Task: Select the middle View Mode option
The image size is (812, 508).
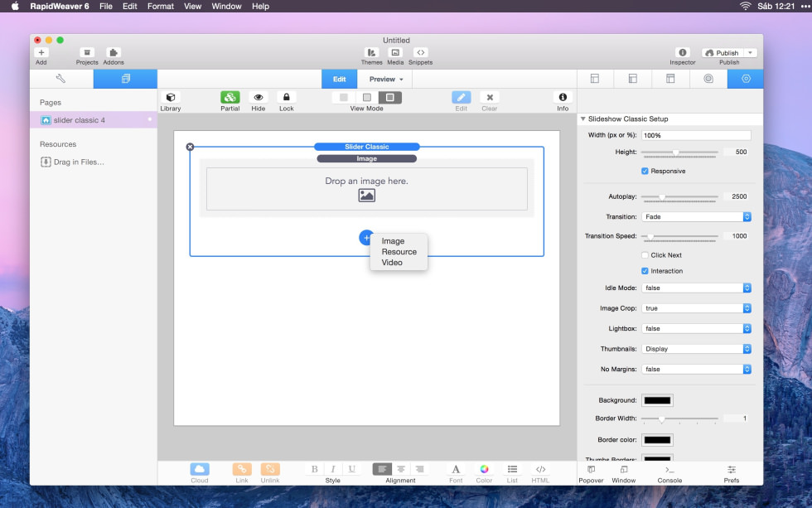Action: [366, 97]
